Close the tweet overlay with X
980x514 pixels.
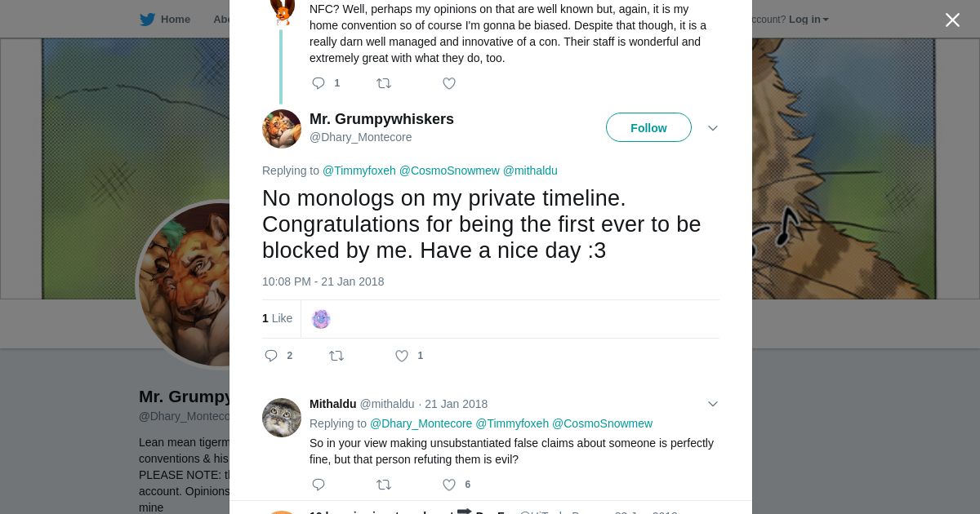(952, 20)
